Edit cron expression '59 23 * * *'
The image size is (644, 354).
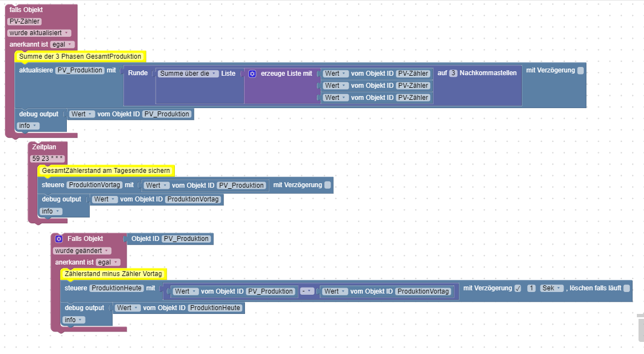[47, 159]
